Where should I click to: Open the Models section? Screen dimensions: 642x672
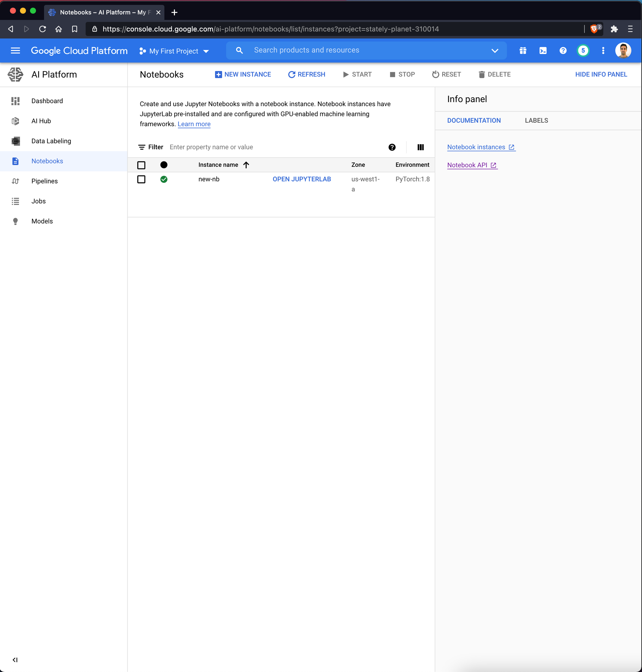42,221
